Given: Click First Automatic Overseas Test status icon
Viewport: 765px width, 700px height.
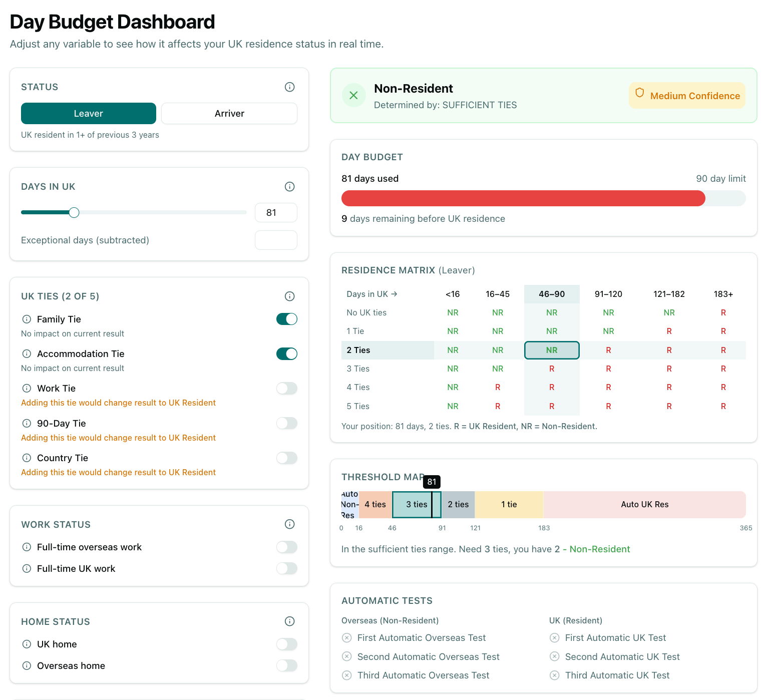Looking at the screenshot, I should tap(347, 638).
